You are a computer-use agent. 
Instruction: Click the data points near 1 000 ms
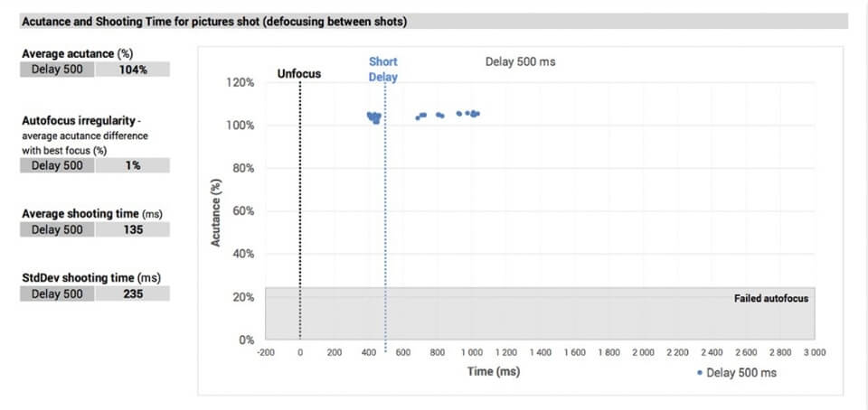(468, 114)
